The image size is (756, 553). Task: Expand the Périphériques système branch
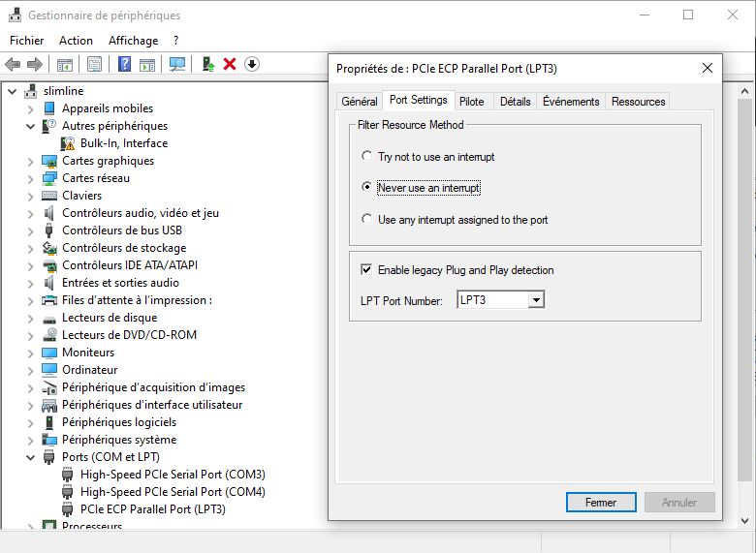pos(30,440)
